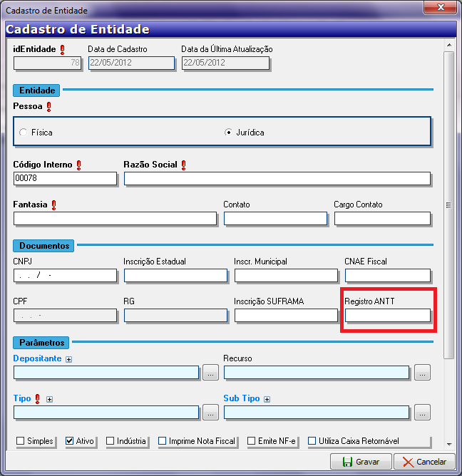Tick the Simples checkbox
The height and width of the screenshot is (476, 462).
click(20, 441)
